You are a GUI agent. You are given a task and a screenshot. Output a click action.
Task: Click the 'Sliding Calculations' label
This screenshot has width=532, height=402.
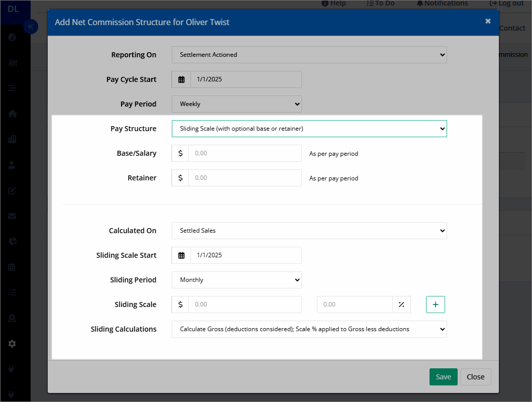pyautogui.click(x=124, y=330)
